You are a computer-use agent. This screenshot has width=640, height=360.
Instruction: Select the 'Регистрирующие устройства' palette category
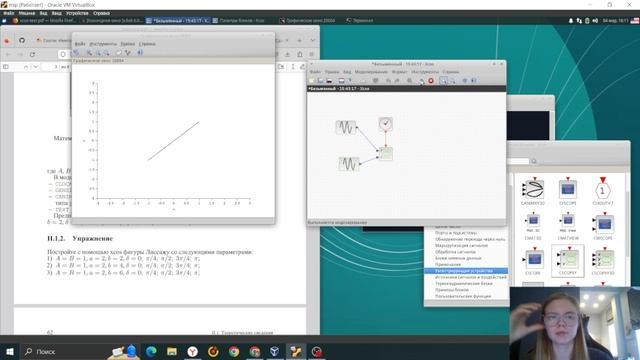click(466, 271)
